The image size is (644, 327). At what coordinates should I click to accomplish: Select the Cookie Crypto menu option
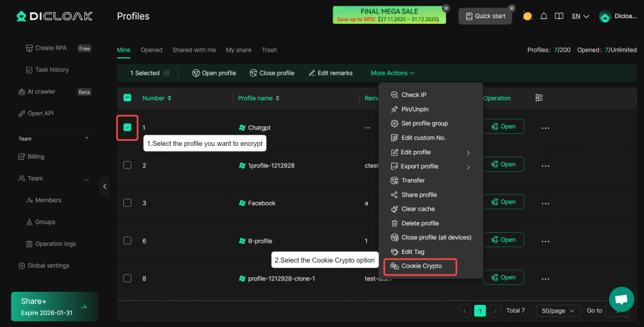tap(421, 266)
